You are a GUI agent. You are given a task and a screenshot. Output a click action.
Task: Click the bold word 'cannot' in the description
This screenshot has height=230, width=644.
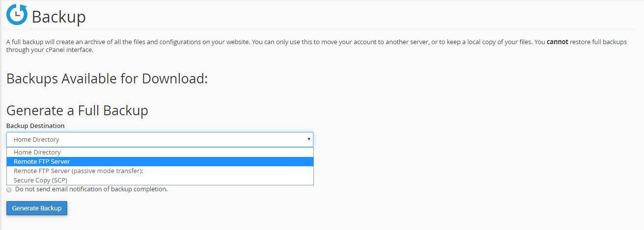[557, 42]
